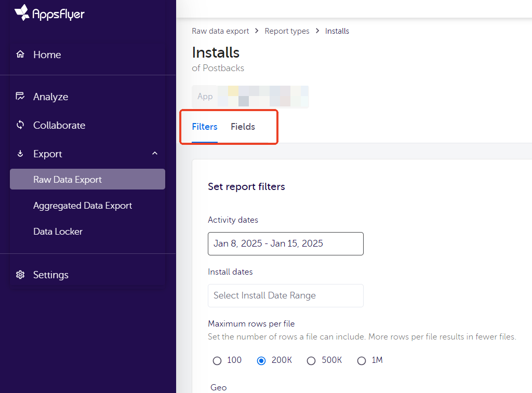This screenshot has height=393, width=532.
Task: Go to Home in sidebar
Action: pyautogui.click(x=47, y=55)
